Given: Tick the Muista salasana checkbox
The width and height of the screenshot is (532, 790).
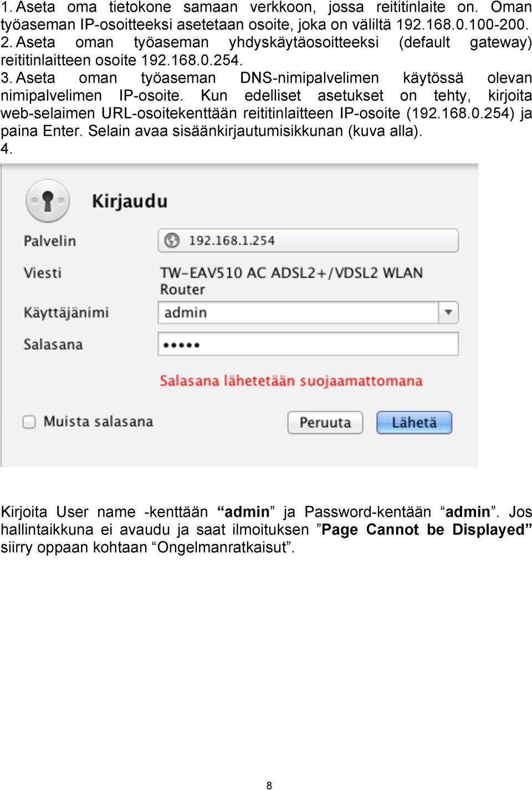Looking at the screenshot, I should pyautogui.click(x=29, y=422).
